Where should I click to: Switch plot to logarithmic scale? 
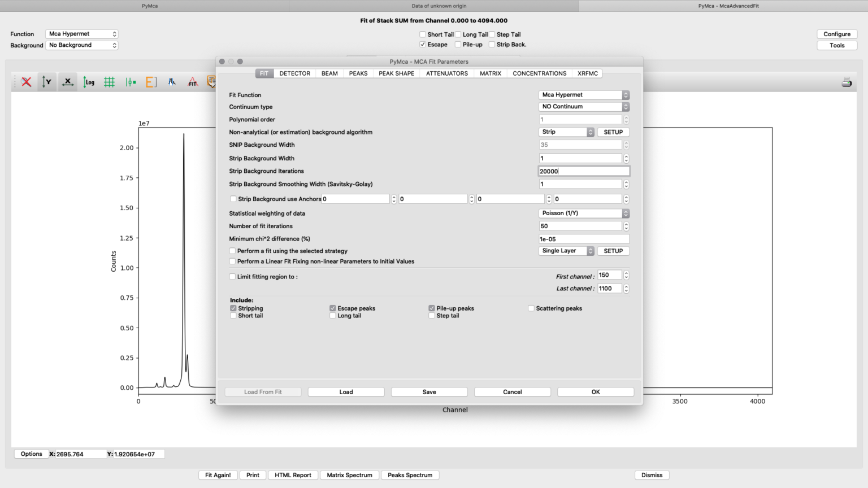coord(88,82)
